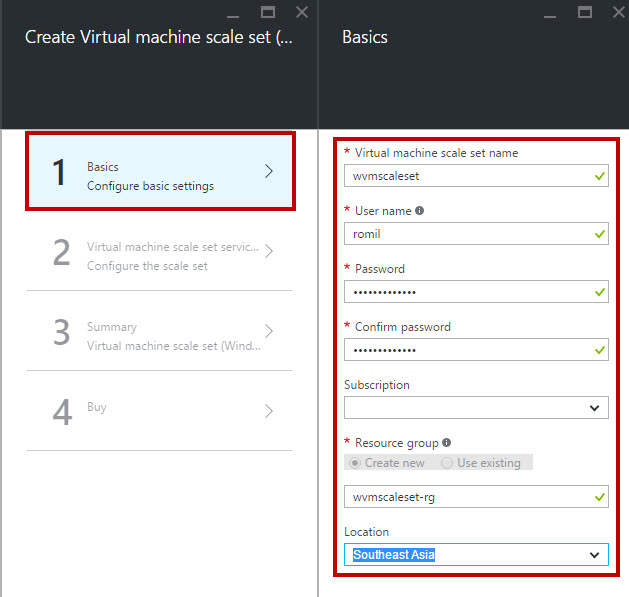
Task: Close the Create Virtual machine scale set blade
Action: tap(302, 12)
